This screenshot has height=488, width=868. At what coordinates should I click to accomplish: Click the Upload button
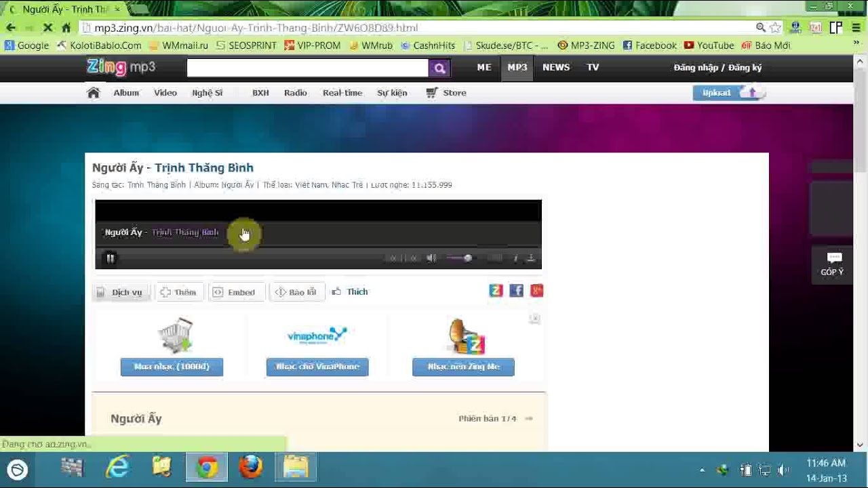coord(729,93)
